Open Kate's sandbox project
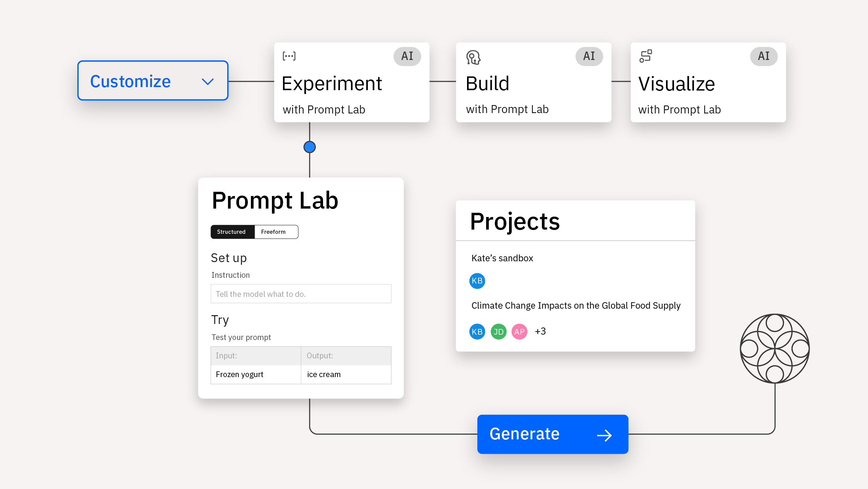This screenshot has height=489, width=868. [502, 258]
